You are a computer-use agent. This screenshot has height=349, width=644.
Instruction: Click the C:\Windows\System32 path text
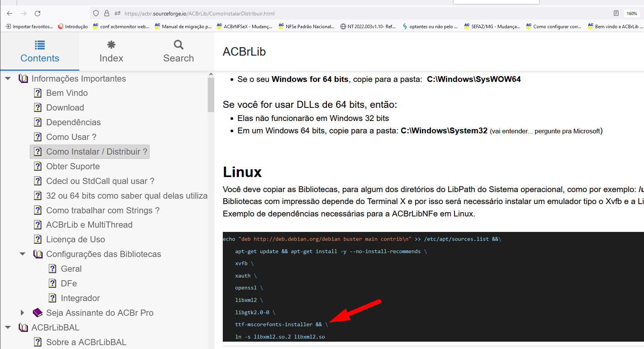click(x=444, y=131)
